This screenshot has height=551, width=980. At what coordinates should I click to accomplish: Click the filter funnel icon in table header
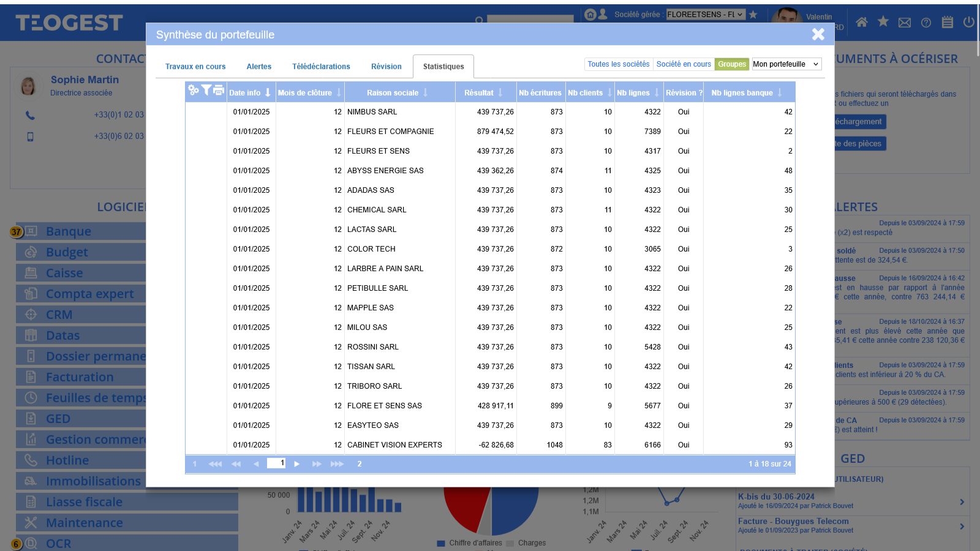point(206,90)
